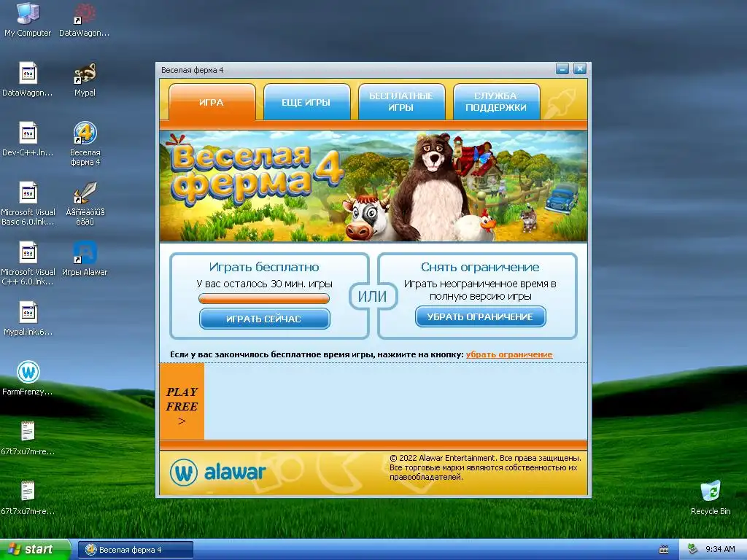Click the 9:34 AM system clock
The width and height of the screenshot is (747, 560).
(x=720, y=549)
